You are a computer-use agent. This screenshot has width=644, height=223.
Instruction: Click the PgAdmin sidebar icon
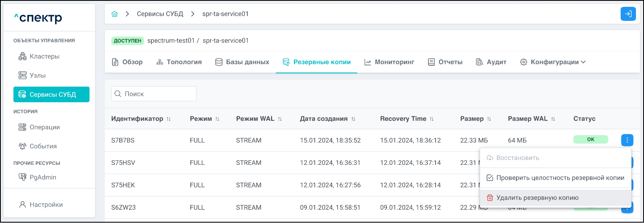[x=22, y=177]
